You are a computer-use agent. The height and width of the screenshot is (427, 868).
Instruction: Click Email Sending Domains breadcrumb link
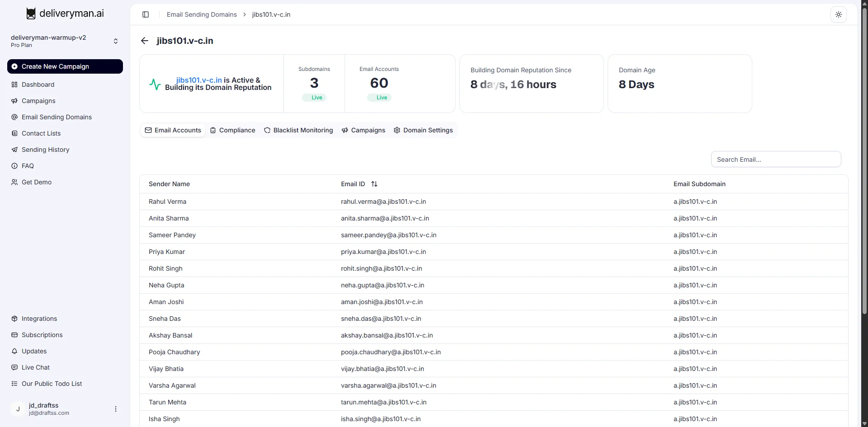click(x=202, y=14)
